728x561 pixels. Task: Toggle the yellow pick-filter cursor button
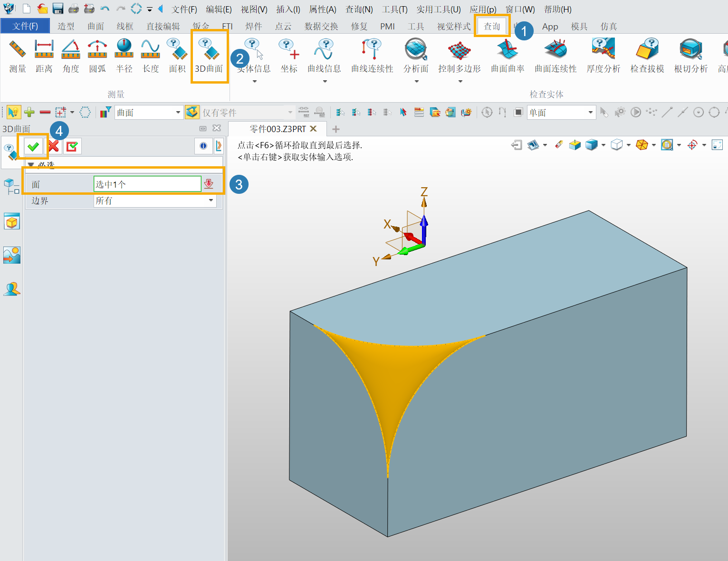pos(13,113)
